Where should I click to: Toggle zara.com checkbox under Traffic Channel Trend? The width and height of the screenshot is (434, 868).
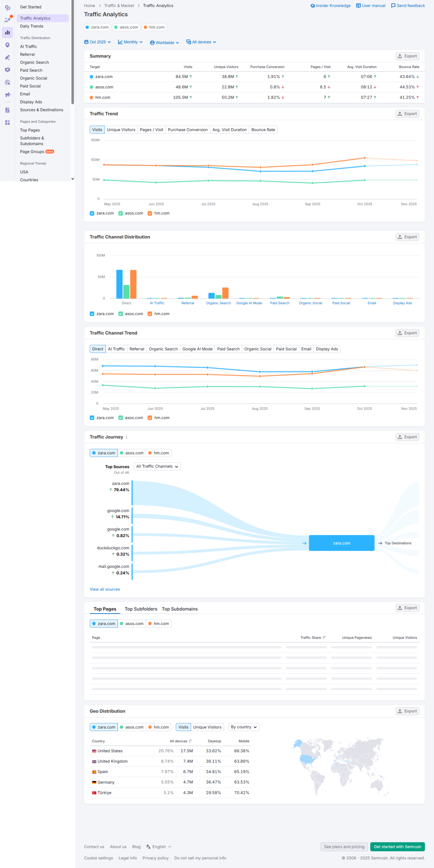coord(92,418)
